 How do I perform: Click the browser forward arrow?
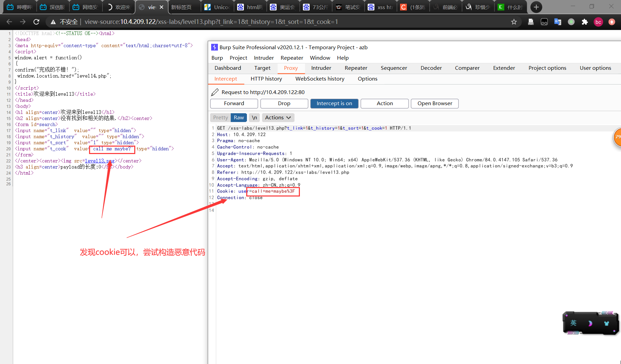tap(23, 22)
